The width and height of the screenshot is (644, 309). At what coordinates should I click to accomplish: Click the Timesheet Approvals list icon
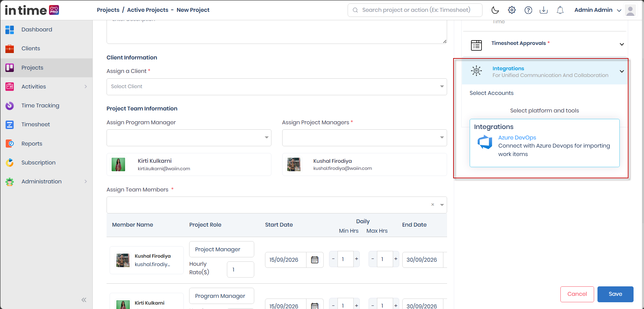pos(476,45)
